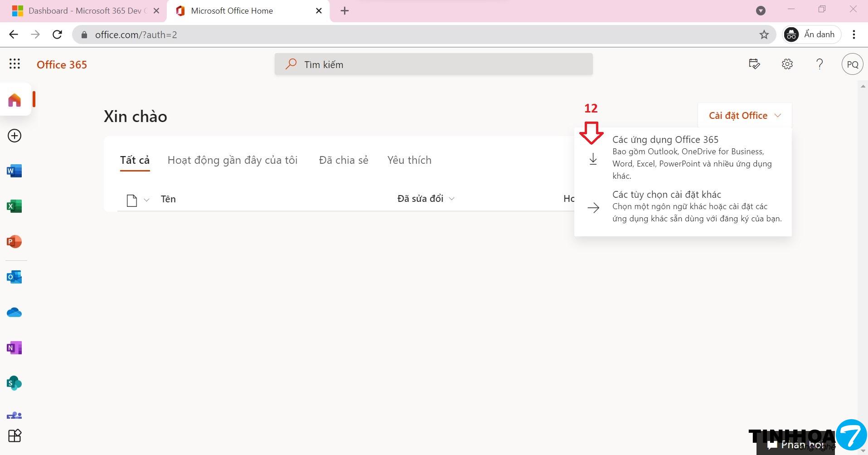Viewport: 868px width, 455px height.
Task: Open Settings gear in Office header
Action: tap(787, 64)
